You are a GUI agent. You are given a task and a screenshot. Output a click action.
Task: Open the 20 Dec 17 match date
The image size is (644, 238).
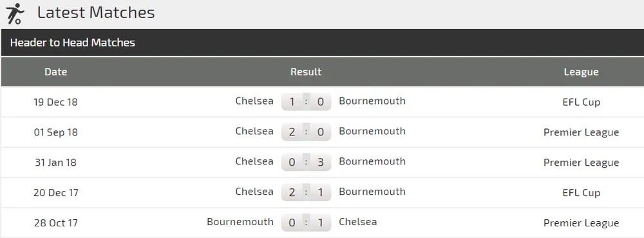pos(56,192)
